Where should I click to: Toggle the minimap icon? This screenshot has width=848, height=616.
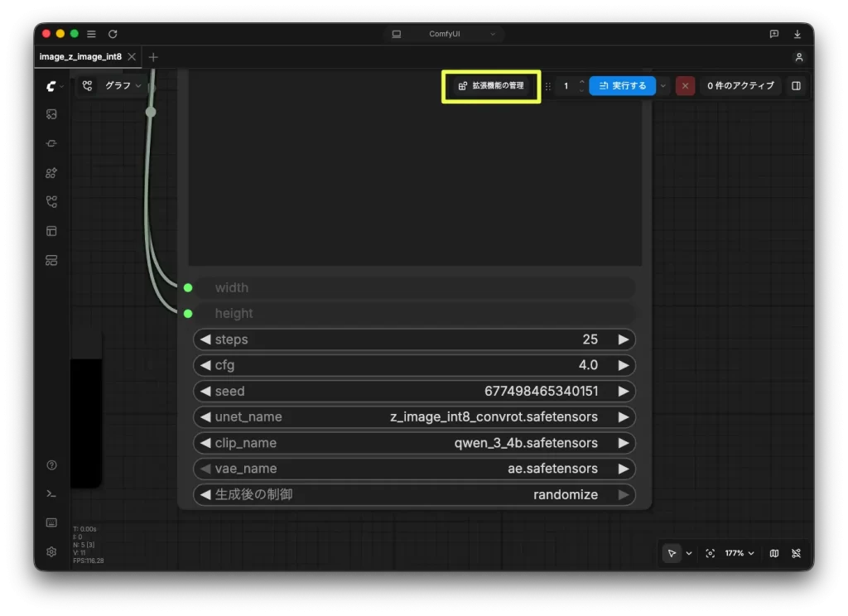coord(774,553)
